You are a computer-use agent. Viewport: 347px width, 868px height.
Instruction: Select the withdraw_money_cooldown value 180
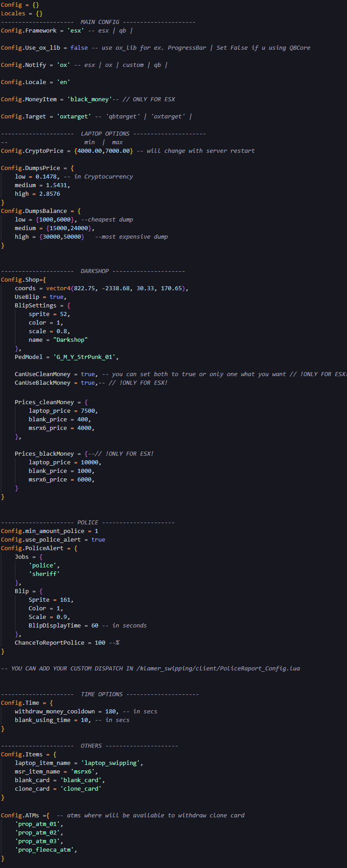click(x=110, y=711)
